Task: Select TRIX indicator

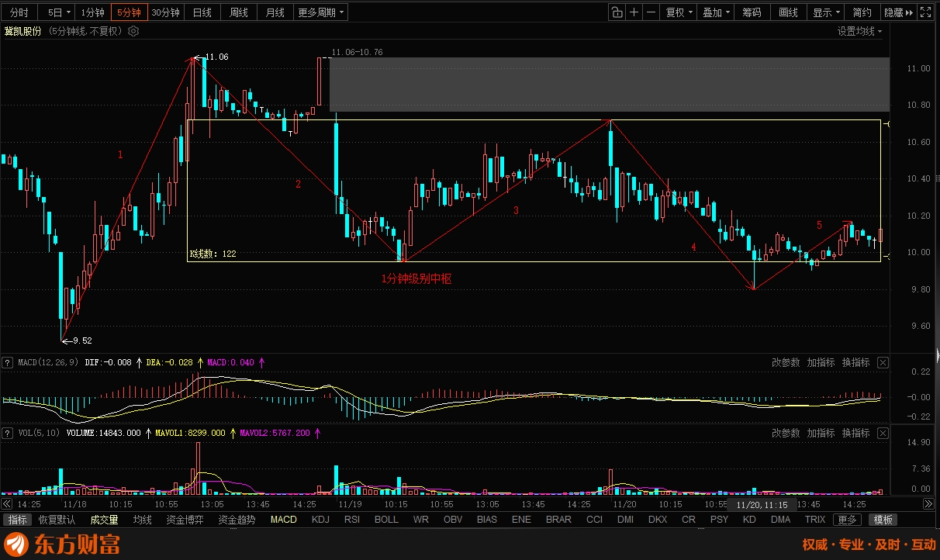Action: (x=815, y=520)
